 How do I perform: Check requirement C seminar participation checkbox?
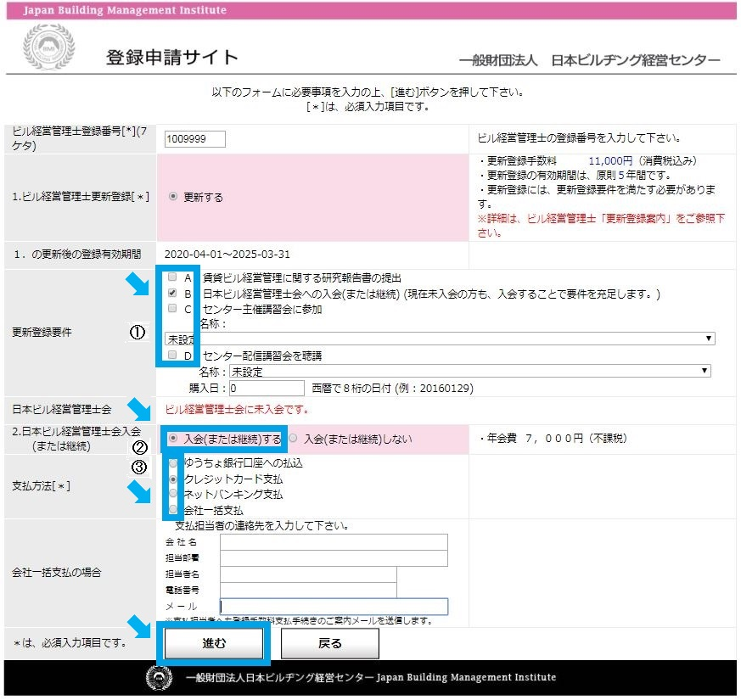click(172, 308)
